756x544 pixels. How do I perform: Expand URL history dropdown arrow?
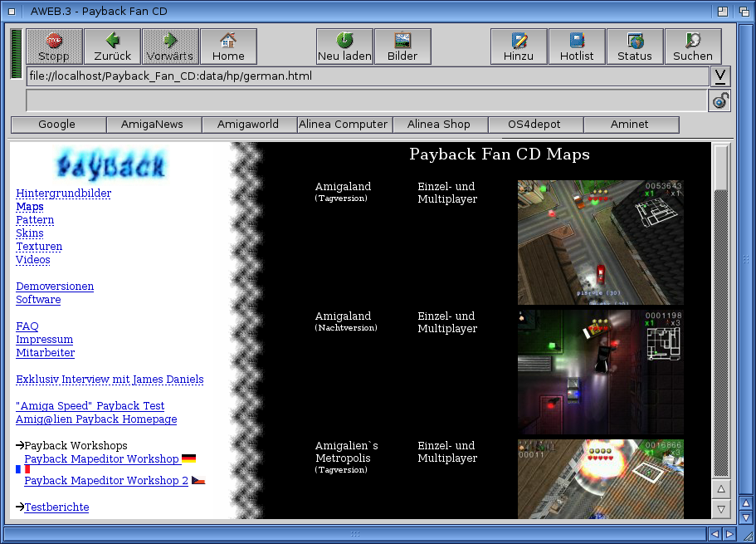pyautogui.click(x=720, y=76)
